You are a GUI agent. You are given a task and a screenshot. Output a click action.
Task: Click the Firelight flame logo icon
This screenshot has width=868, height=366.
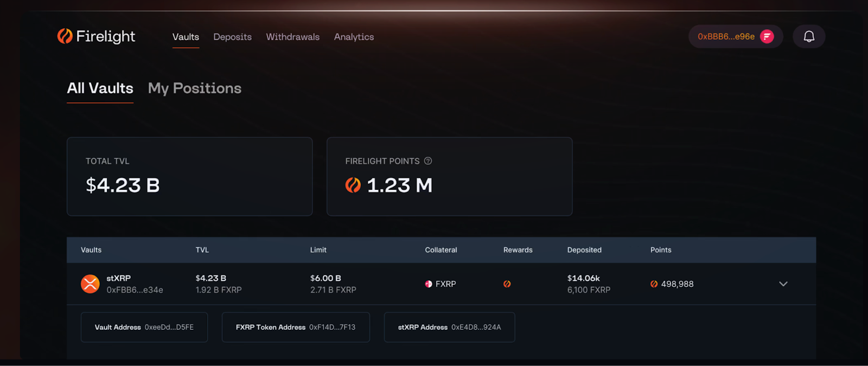tap(65, 36)
